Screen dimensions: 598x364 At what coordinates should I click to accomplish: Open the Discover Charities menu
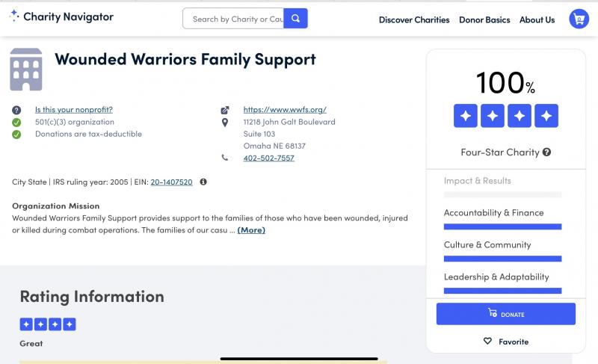click(414, 20)
